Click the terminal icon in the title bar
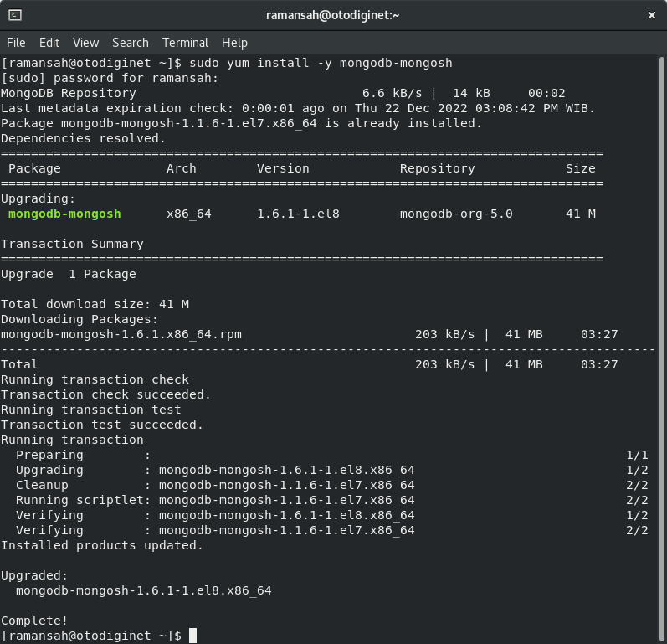Screen dimensions: 667x644 pyautogui.click(x=15, y=15)
